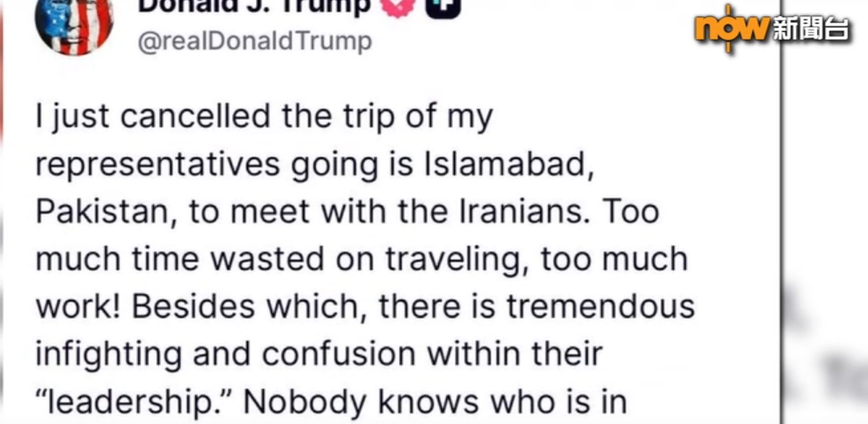Click the Truth Social badge beside the name
The image size is (868, 424).
[x=442, y=7]
